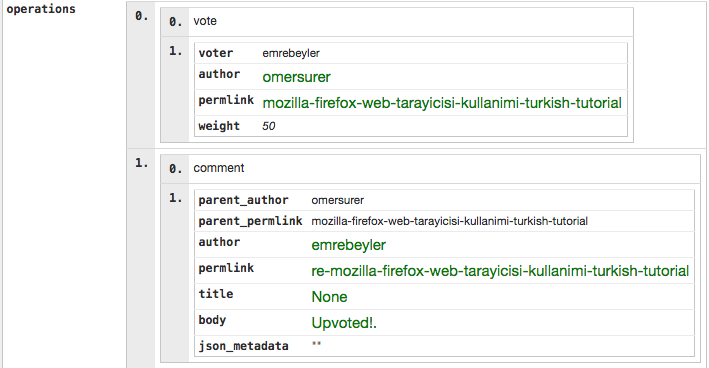Click the weight value 50
Screen dimensions: 709x368
click(x=269, y=126)
